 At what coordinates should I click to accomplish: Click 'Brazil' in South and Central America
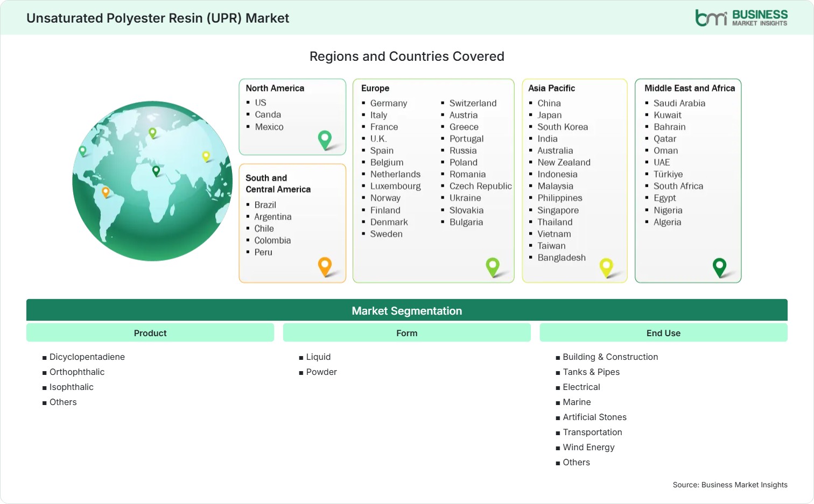click(x=265, y=205)
